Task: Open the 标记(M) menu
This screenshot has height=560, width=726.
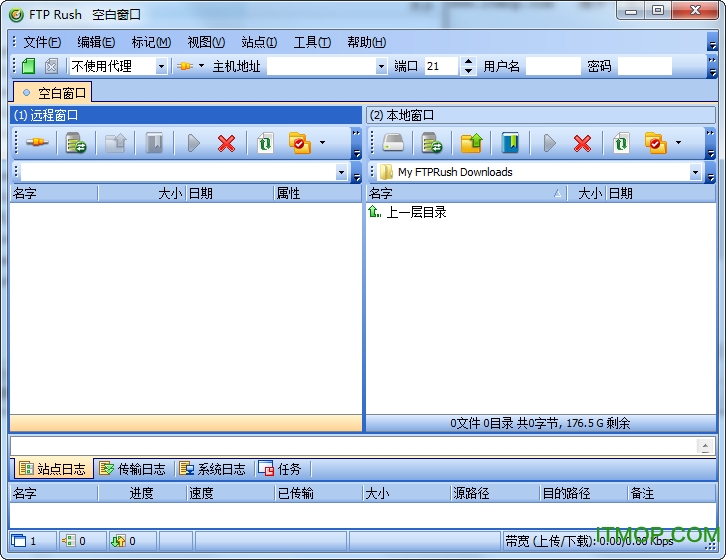Action: tap(151, 42)
